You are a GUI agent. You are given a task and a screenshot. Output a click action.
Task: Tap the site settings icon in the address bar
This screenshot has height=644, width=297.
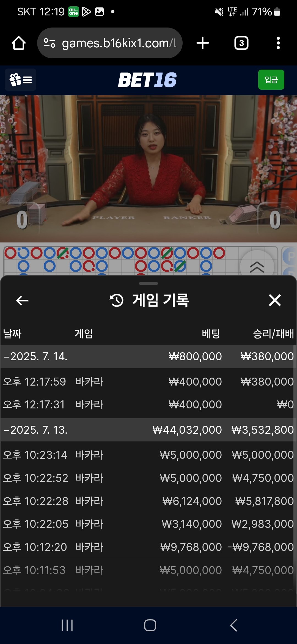(50, 43)
